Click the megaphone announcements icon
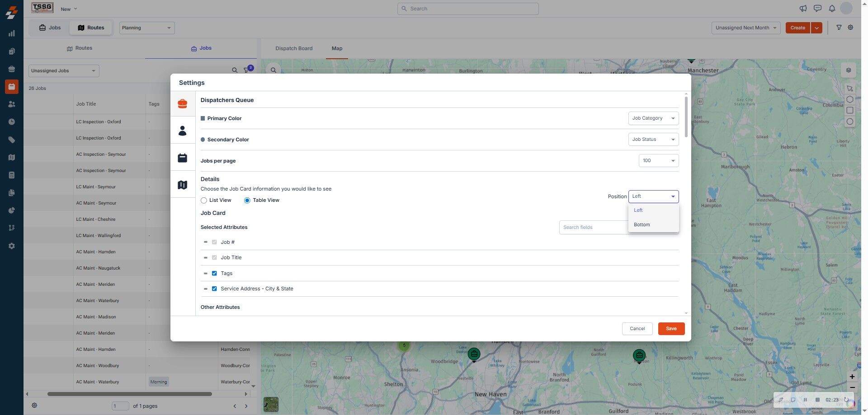Viewport: 868px width, 415px height. point(803,9)
